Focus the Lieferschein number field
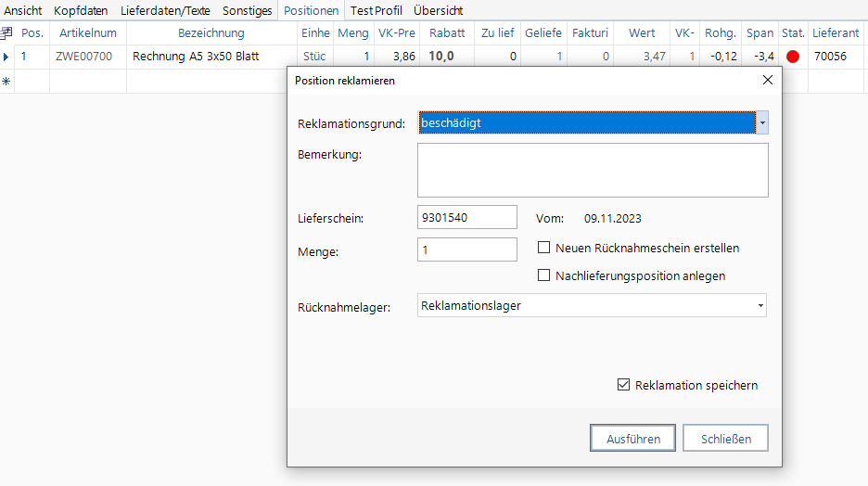Screen dimensions: 868x486 click(x=468, y=218)
